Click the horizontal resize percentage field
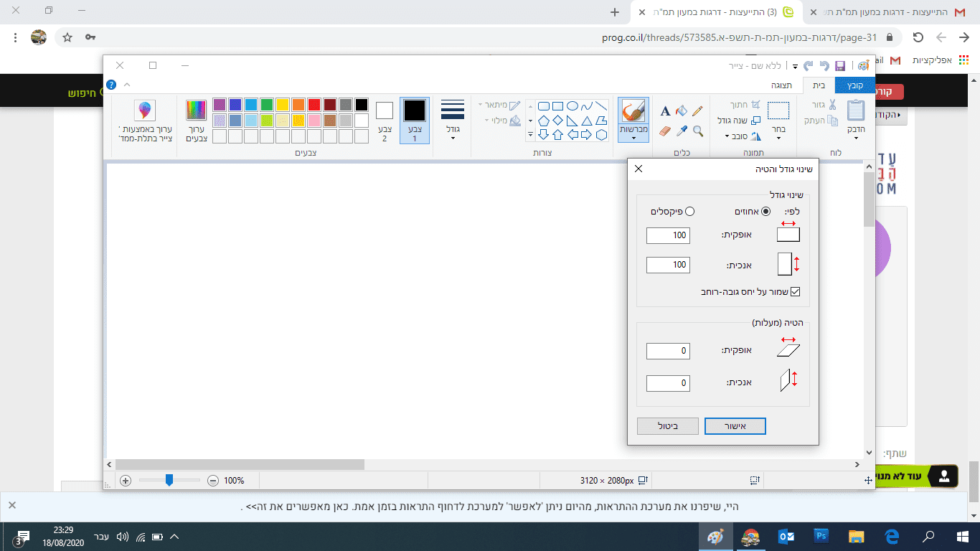The width and height of the screenshot is (980, 551). (x=668, y=235)
